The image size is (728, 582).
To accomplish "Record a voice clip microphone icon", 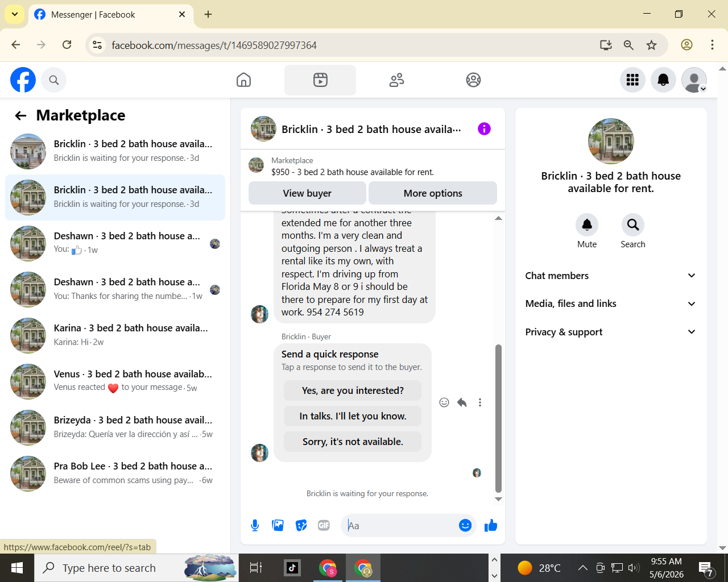I will pyautogui.click(x=255, y=526).
